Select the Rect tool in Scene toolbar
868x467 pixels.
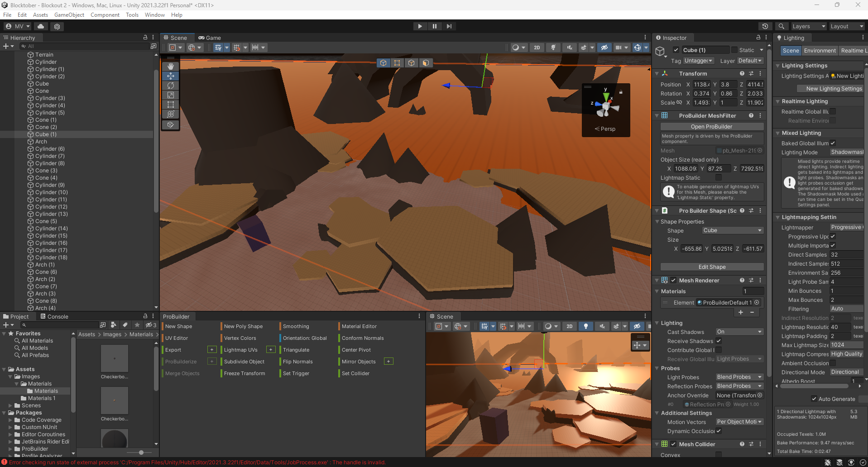click(171, 105)
